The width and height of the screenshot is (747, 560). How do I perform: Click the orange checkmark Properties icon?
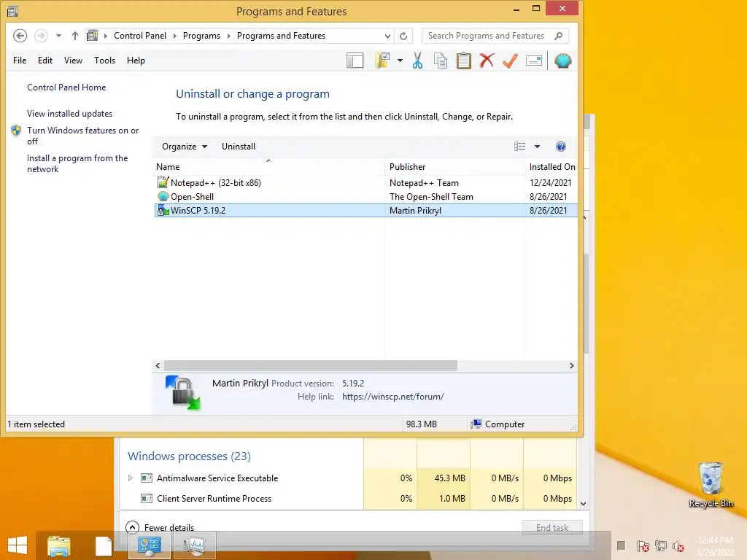coord(510,61)
